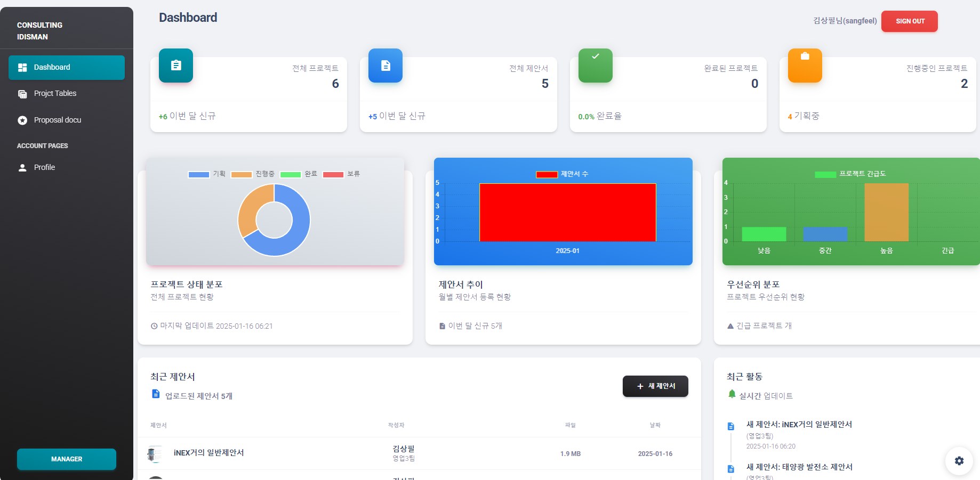This screenshot has height=480, width=980.
Task: Toggle the 기획 legend swatch
Action: click(199, 174)
